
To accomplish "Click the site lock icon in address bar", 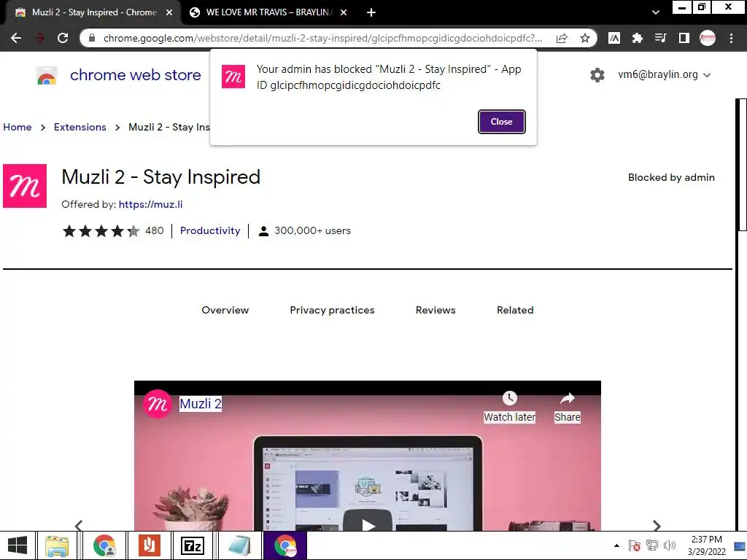I will click(92, 38).
